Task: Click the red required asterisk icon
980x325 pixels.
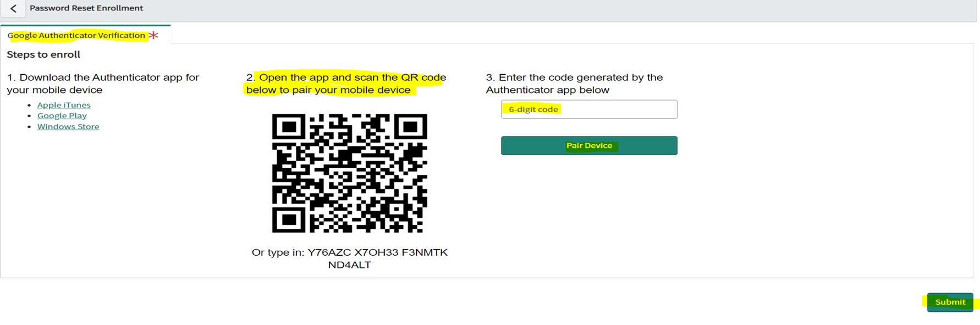Action: click(153, 35)
